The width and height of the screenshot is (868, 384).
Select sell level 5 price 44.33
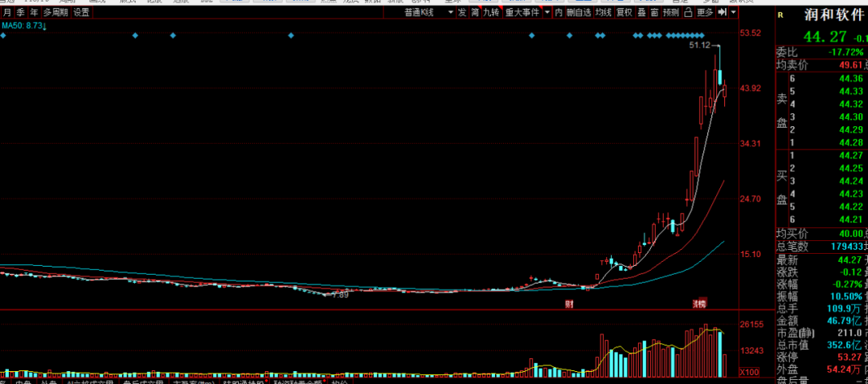(x=851, y=92)
